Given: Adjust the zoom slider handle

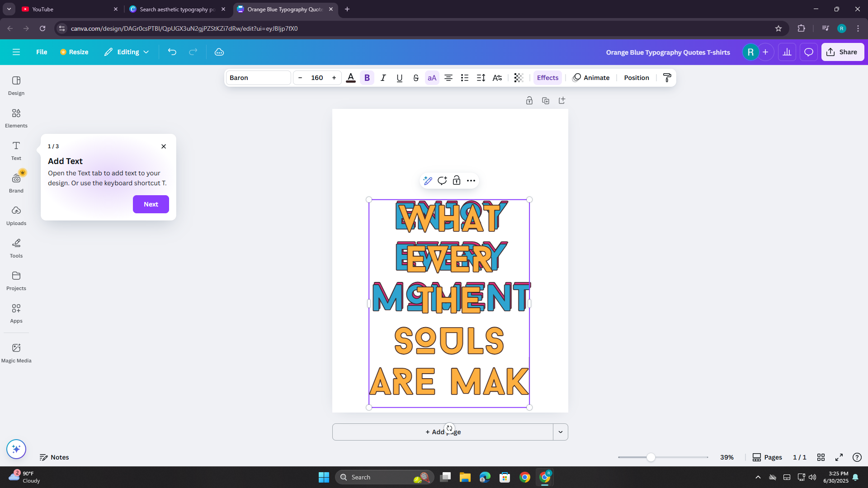Looking at the screenshot, I should coord(651,457).
